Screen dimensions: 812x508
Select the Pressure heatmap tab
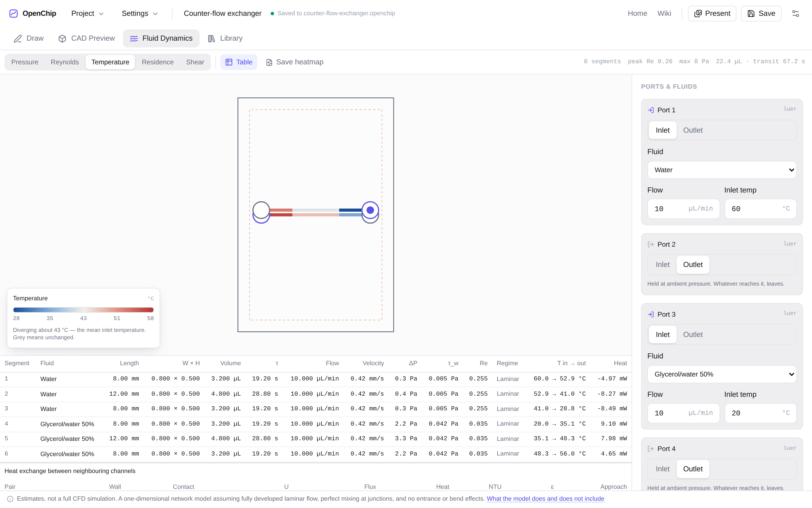click(25, 62)
